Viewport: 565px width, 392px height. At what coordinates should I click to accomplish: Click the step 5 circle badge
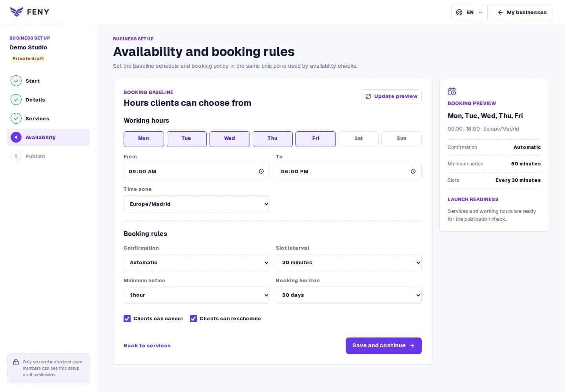pyautogui.click(x=16, y=156)
